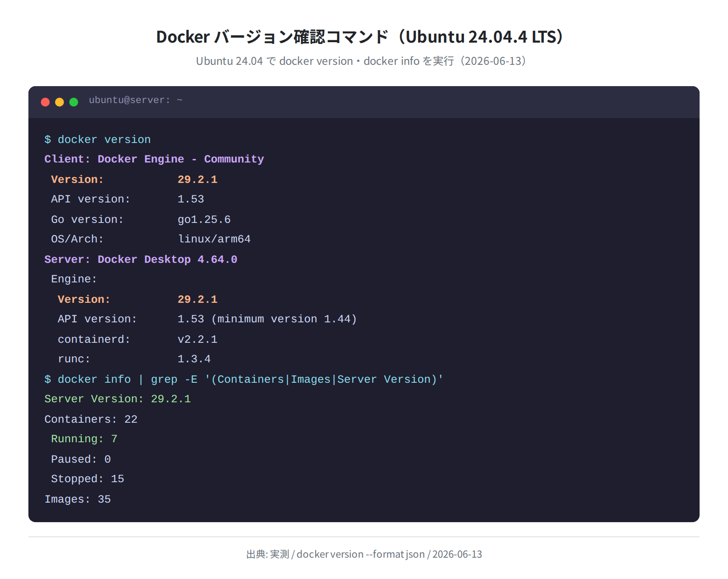Click client 'Version:' label under Client section
The width and height of the screenshot is (728, 579).
(77, 179)
